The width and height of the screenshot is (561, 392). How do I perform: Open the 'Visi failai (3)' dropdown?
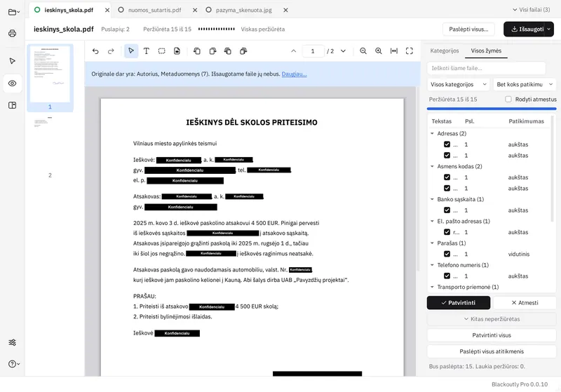tap(532, 10)
